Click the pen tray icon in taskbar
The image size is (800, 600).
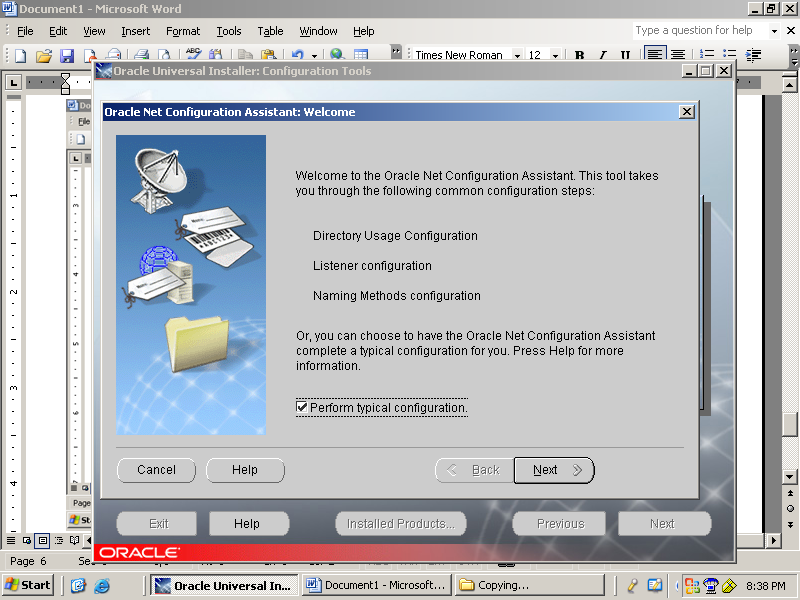pos(633,585)
